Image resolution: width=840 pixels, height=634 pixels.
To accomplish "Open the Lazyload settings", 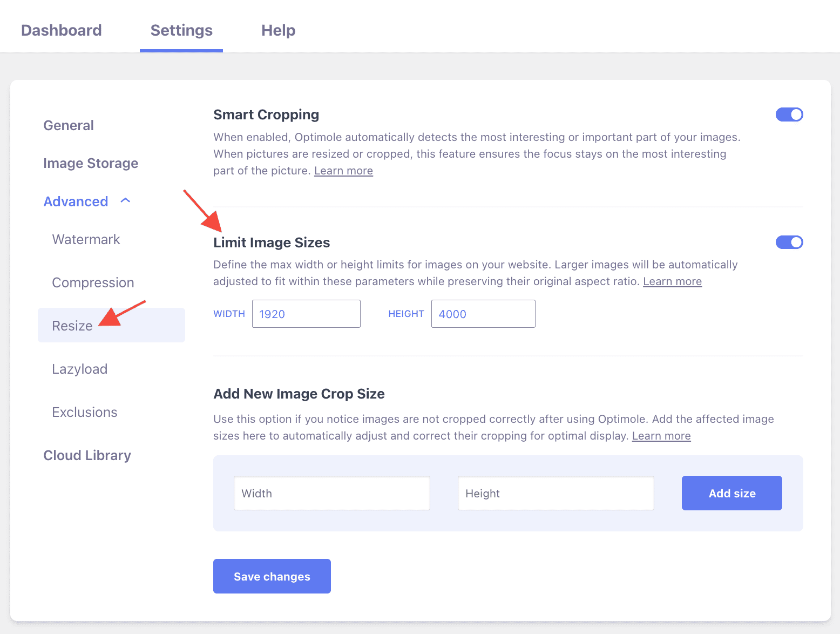I will tap(79, 369).
